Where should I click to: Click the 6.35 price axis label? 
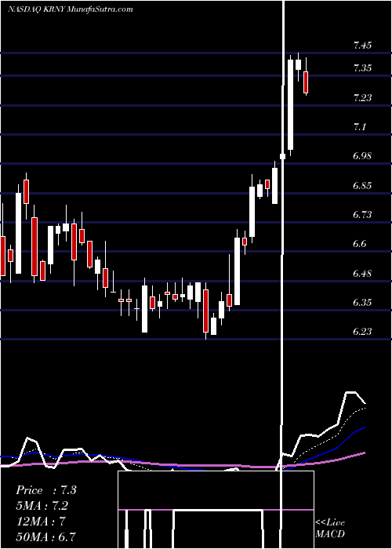(x=362, y=303)
